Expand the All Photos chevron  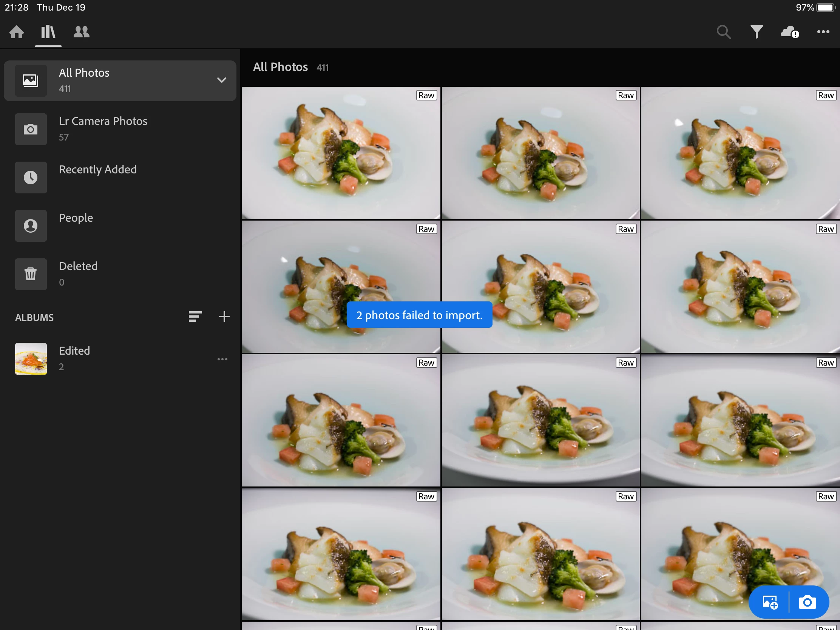point(221,80)
